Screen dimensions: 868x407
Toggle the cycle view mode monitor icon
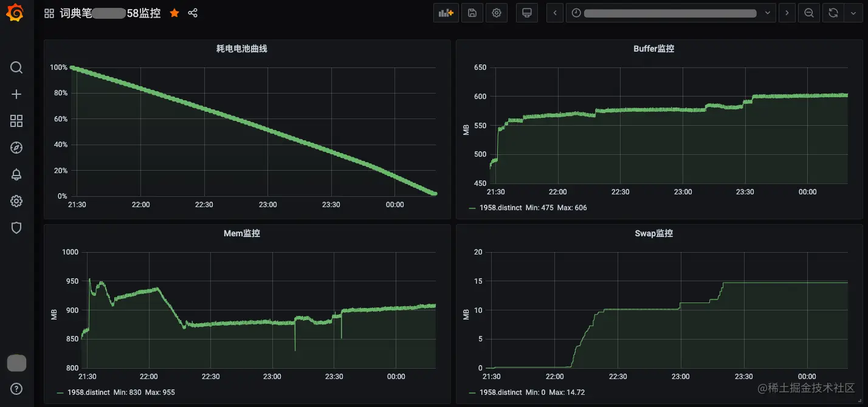(x=527, y=13)
